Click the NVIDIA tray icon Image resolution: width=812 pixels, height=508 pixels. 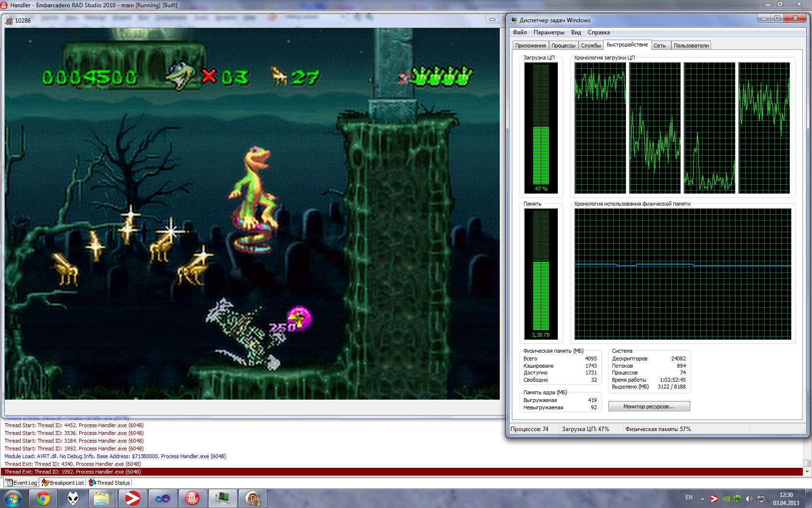726,498
